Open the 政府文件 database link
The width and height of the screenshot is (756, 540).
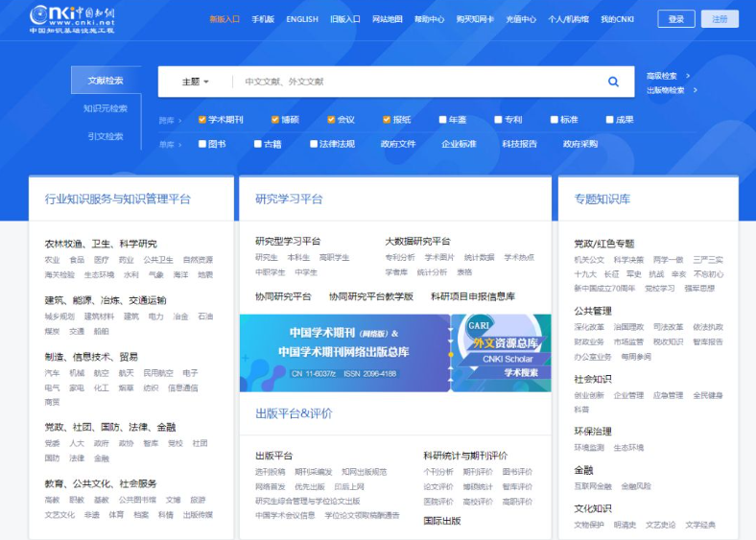[x=398, y=144]
